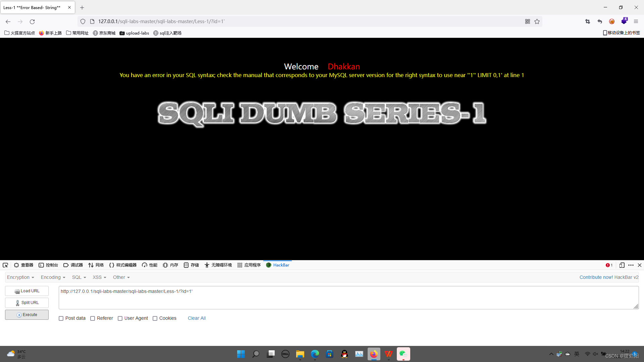Open the 火狐官方站点 bookmark folder

pos(19,33)
